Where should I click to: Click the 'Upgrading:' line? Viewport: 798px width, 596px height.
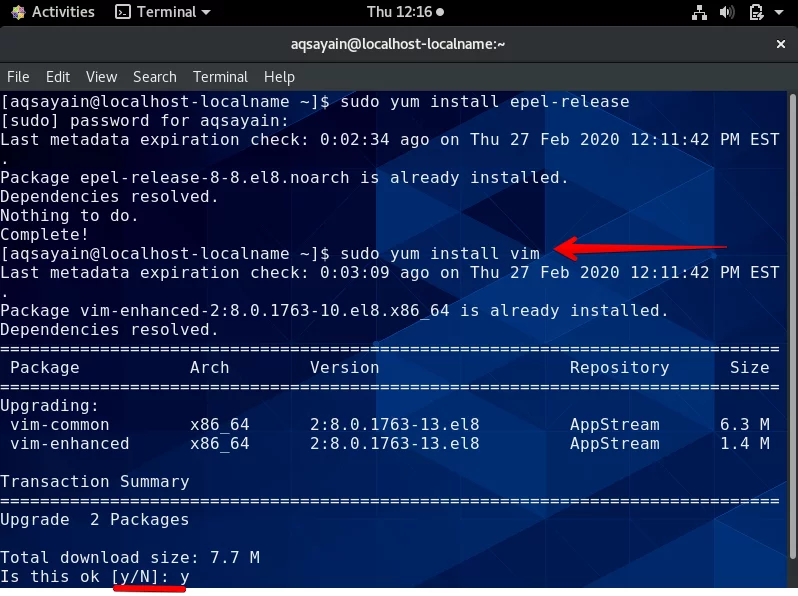[49, 406]
